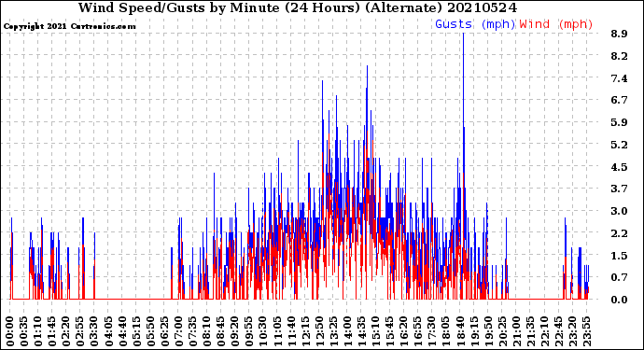
Task: Click the 04:05 time axis label
Action: coord(108,331)
